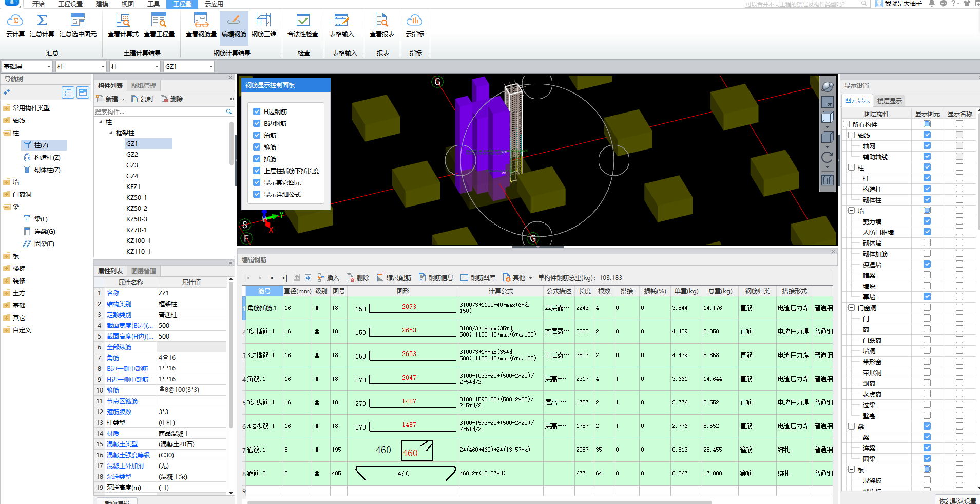The image size is (980, 504).
Task: Open 查看工程量 tool
Action: coord(159,26)
